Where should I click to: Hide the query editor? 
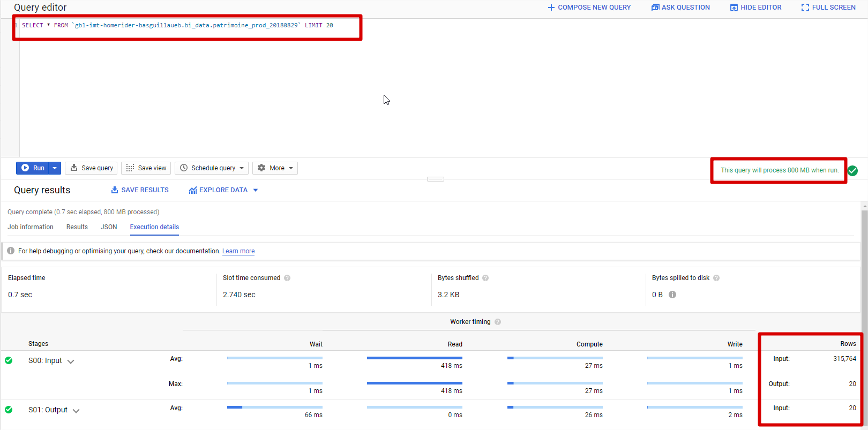pos(755,7)
